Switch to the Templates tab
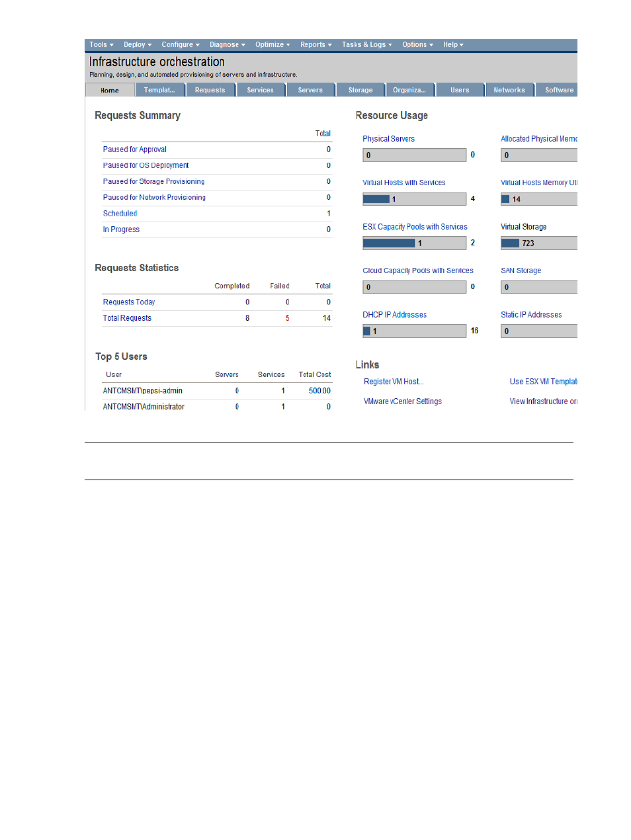This screenshot has height=840, width=631. (160, 90)
